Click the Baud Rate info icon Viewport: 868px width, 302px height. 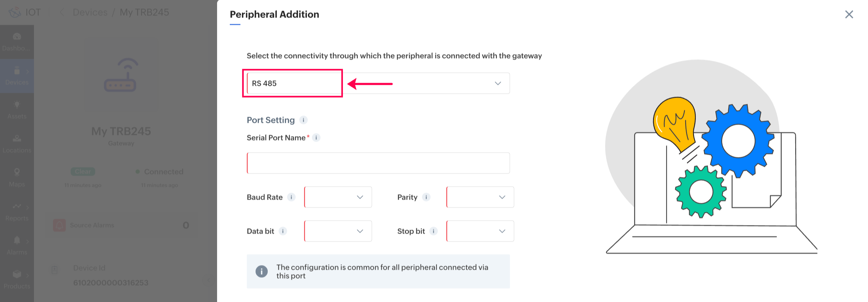[291, 197]
